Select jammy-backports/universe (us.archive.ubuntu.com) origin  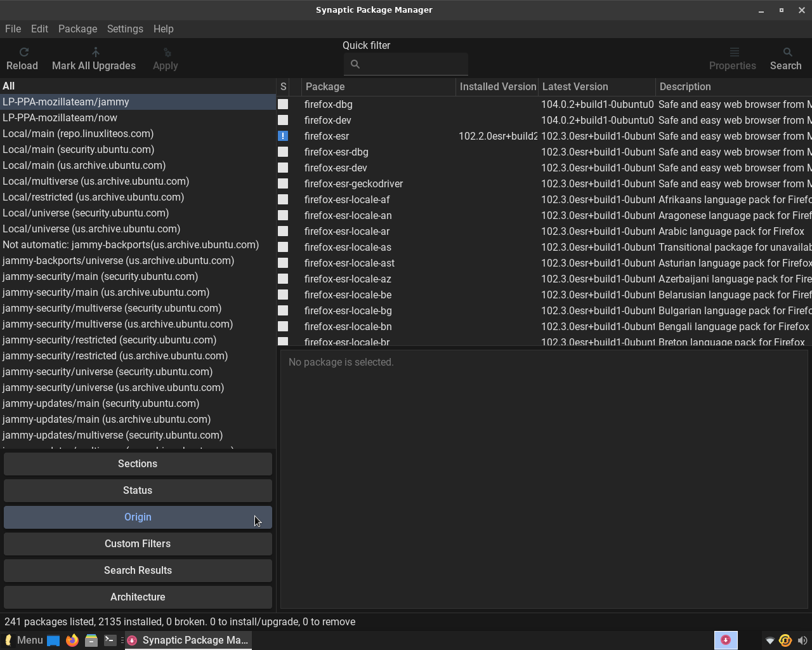(x=138, y=260)
